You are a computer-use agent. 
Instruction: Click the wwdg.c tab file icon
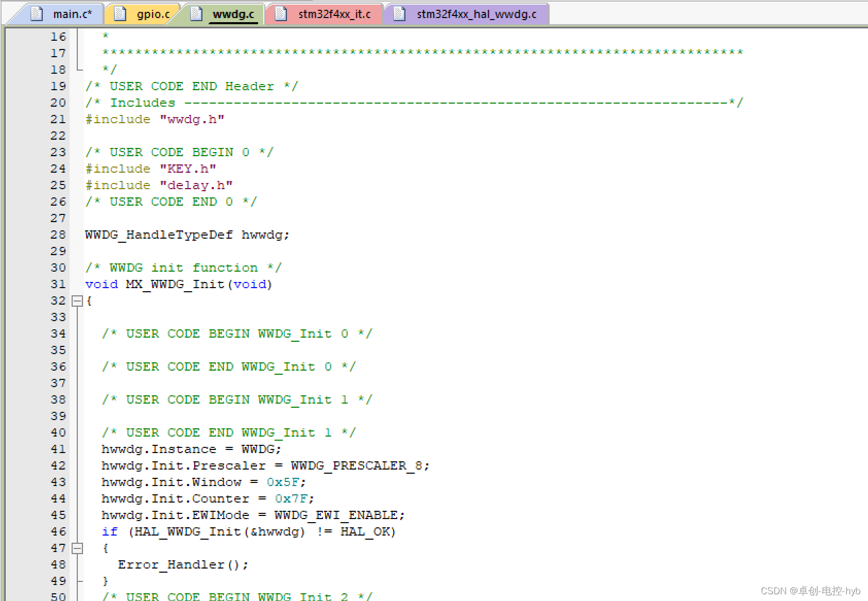coord(196,14)
